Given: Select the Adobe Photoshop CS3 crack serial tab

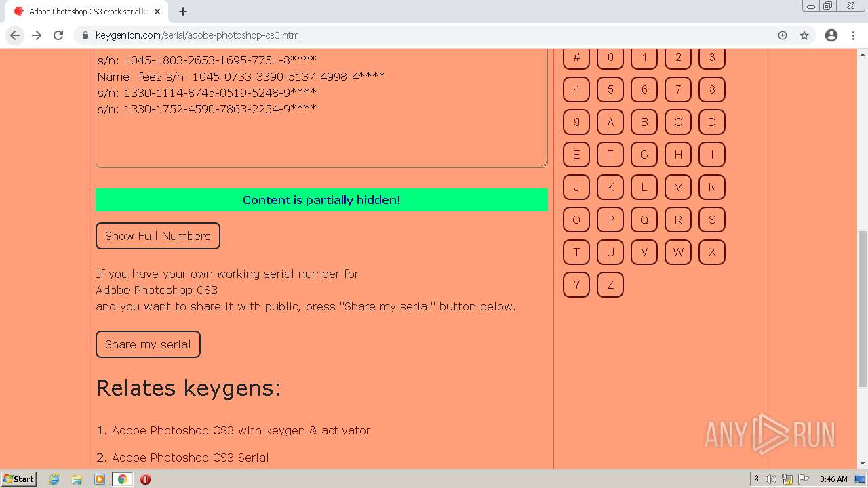Looking at the screenshot, I should (x=87, y=12).
